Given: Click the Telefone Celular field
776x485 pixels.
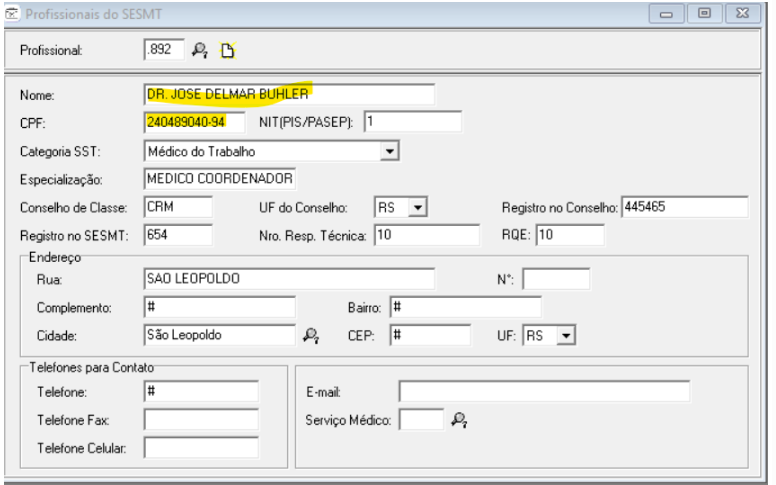Looking at the screenshot, I should [x=201, y=448].
